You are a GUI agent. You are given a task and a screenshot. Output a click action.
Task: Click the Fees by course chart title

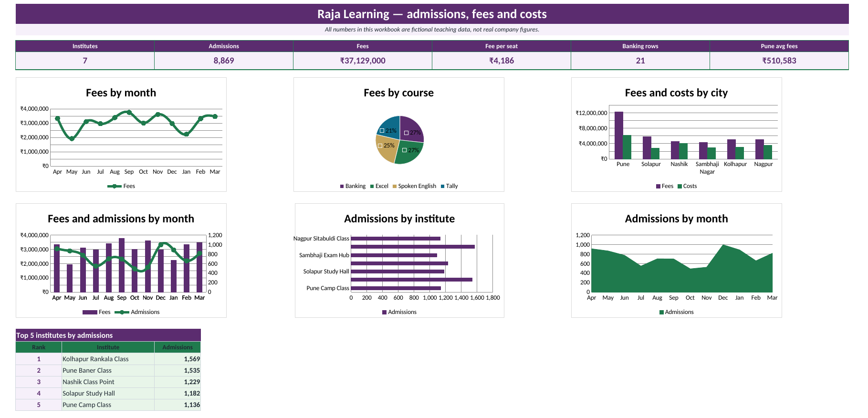(x=398, y=93)
